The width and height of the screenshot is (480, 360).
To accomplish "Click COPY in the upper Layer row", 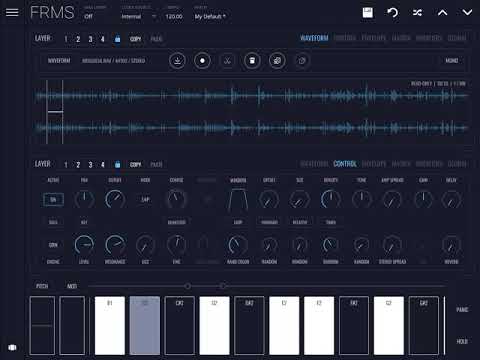I will click(x=135, y=39).
